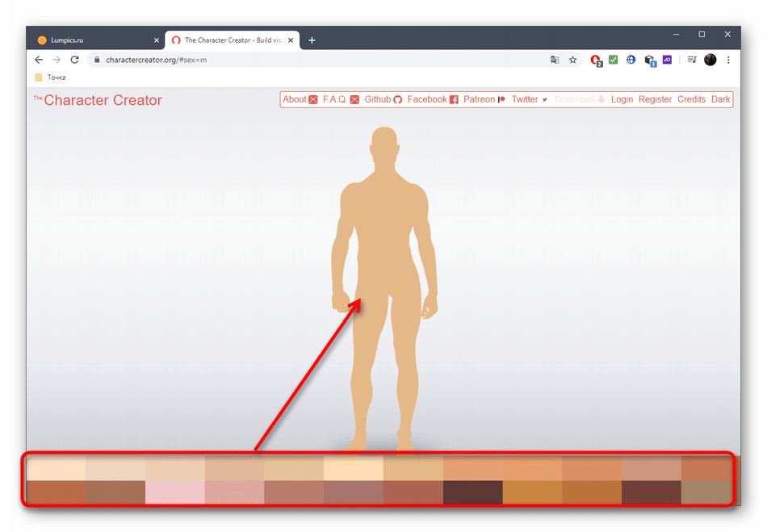767x532 pixels.
Task: Select the darkest brown skin tone swatch
Action: tap(472, 492)
